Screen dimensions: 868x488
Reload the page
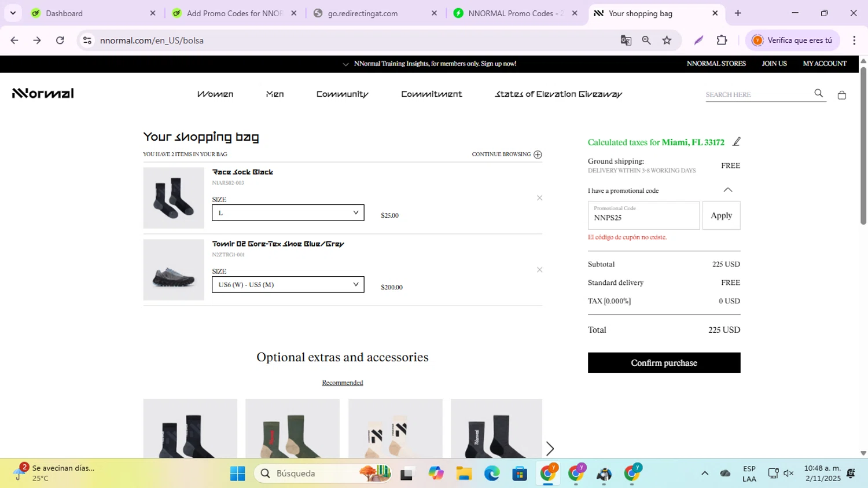(60, 41)
